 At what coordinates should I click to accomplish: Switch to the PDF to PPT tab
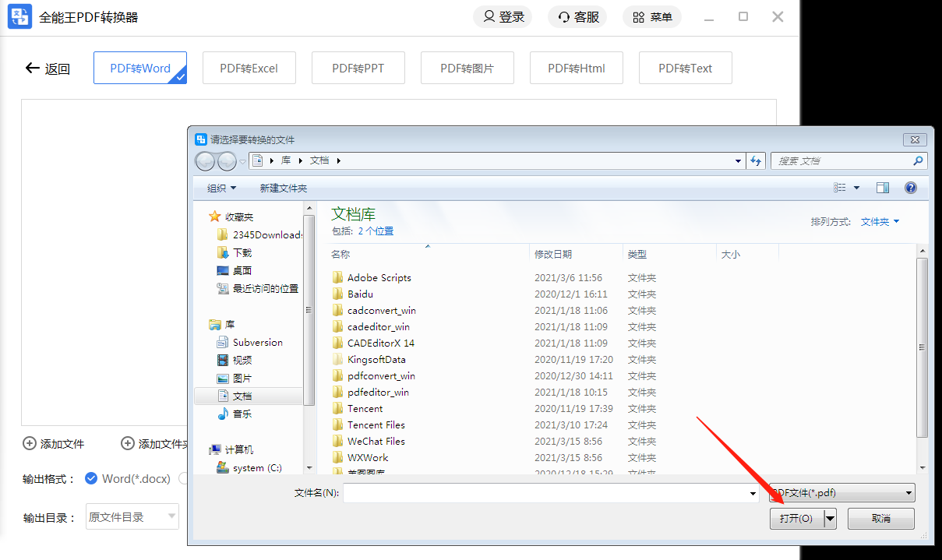pos(358,68)
